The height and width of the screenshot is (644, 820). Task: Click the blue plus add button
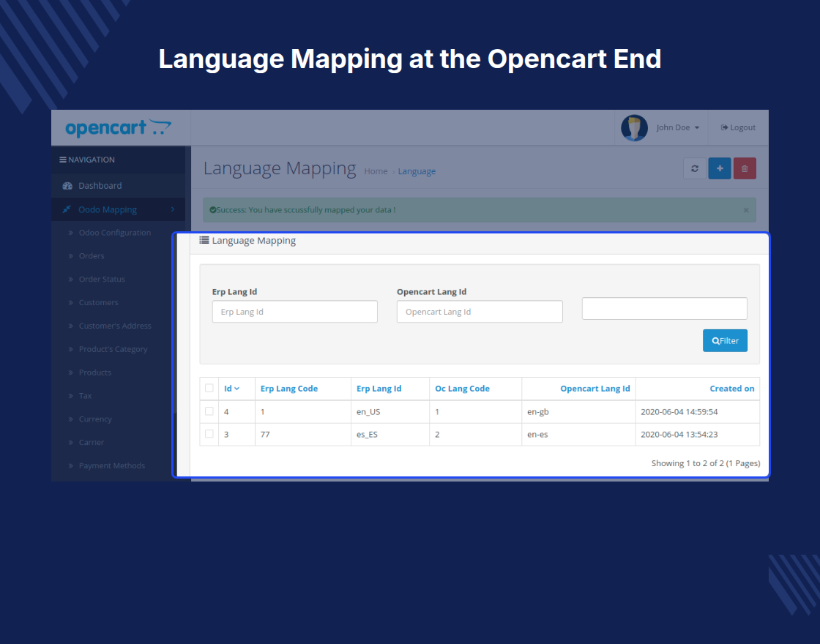720,168
